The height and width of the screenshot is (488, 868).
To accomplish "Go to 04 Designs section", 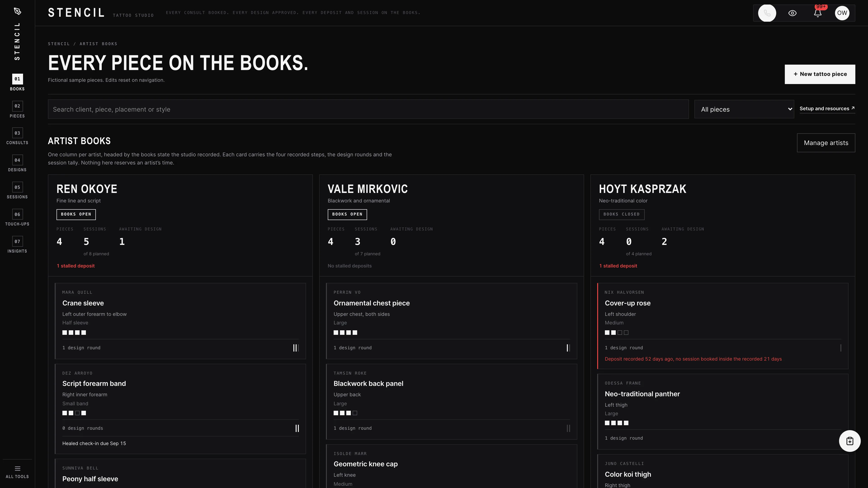I will pos(17,164).
